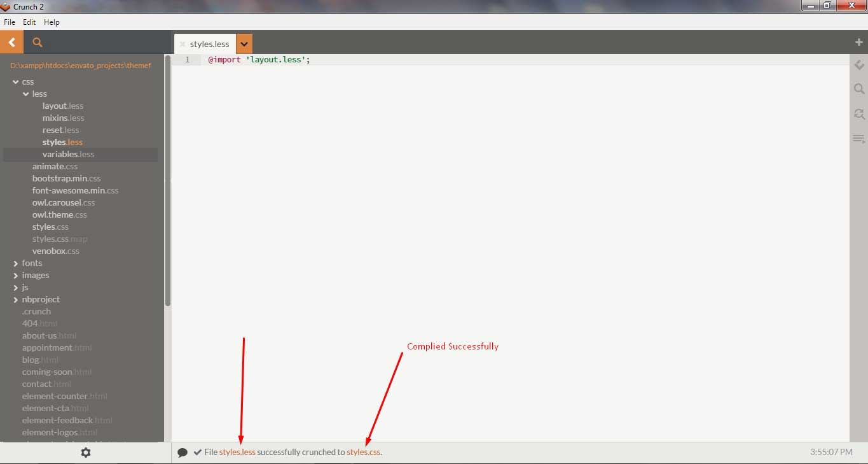This screenshot has height=464, width=868.
Task: Add a new tab with plus icon
Action: tap(859, 42)
